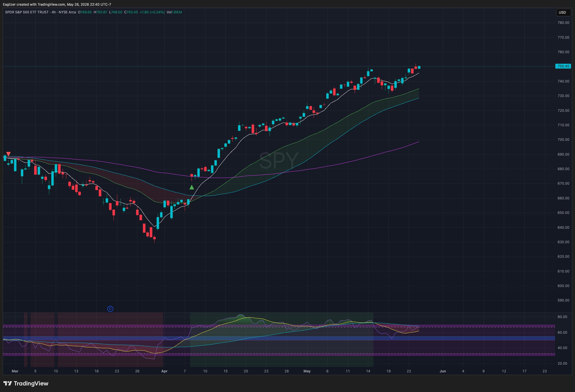This screenshot has height=392, width=575.
Task: Click the 760.00 price axis label
Action: 563,52
